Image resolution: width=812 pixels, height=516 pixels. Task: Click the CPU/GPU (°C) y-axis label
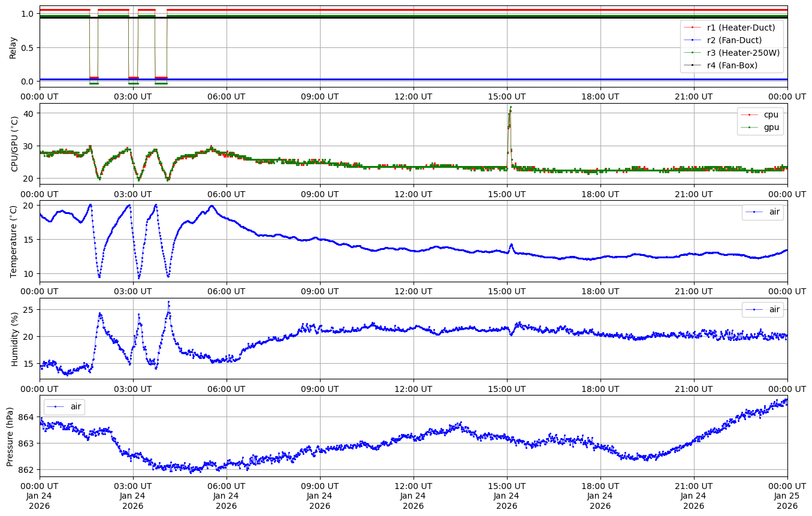[14, 144]
